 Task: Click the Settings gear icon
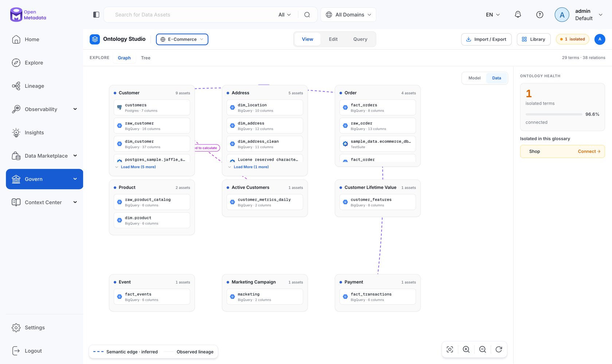click(x=16, y=328)
